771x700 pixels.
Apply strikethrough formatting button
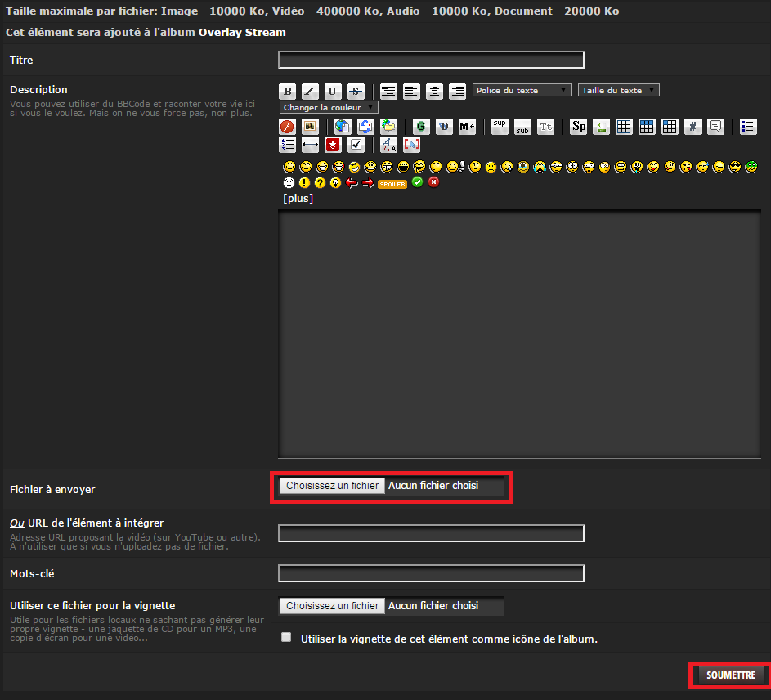356,91
